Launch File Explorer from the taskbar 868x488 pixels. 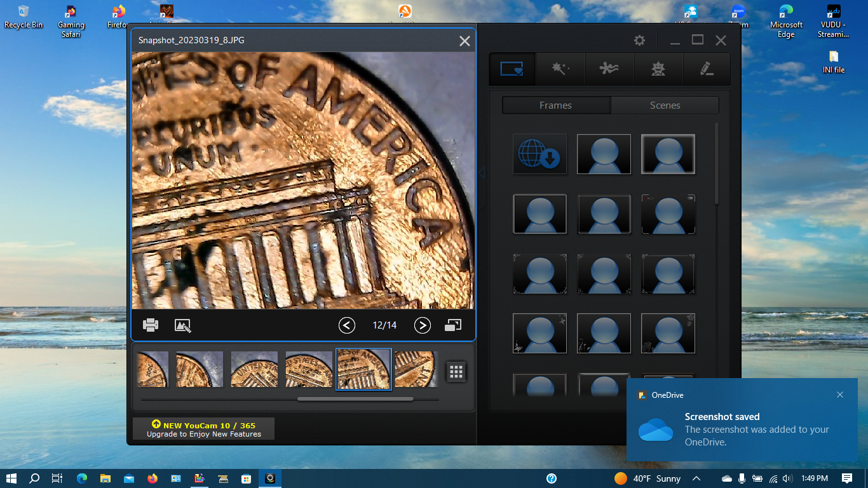point(105,478)
